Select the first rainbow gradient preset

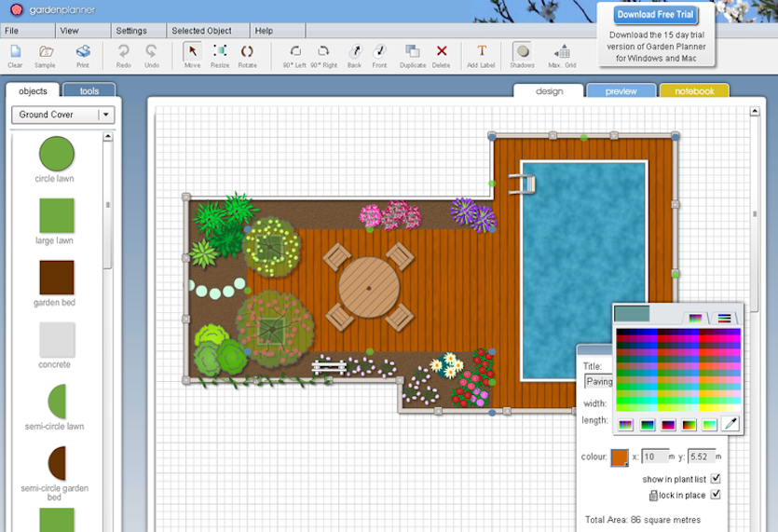pos(626,424)
